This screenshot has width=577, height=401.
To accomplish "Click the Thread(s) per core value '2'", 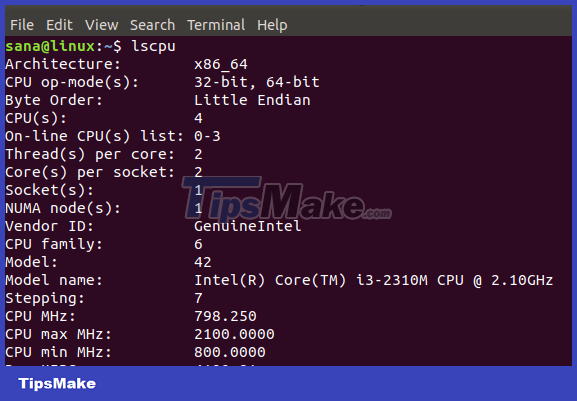I will 198,155.
